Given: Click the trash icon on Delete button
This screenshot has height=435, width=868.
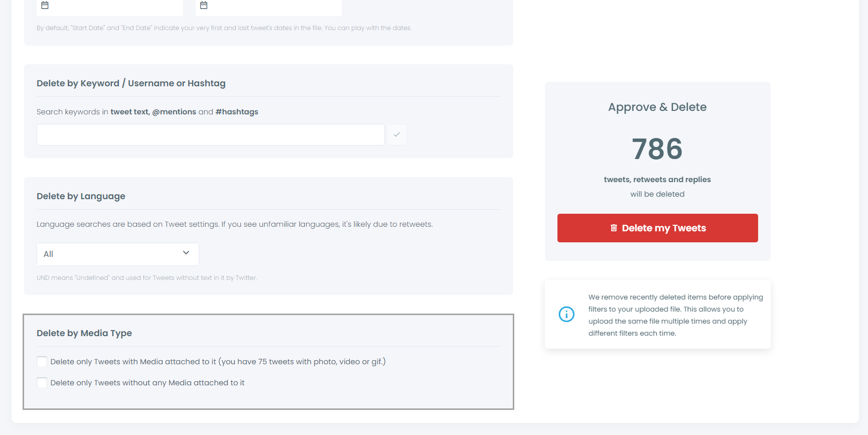Looking at the screenshot, I should [614, 228].
